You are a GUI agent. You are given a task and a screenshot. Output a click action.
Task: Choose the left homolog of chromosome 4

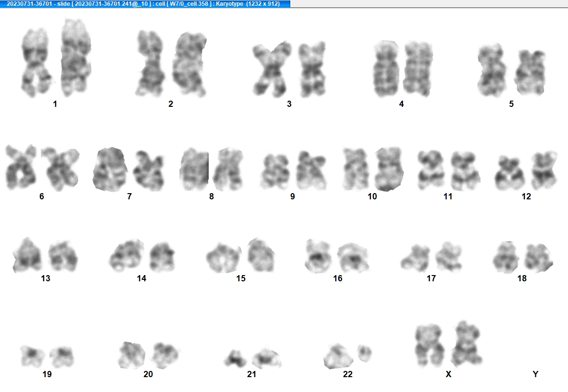coord(386,69)
